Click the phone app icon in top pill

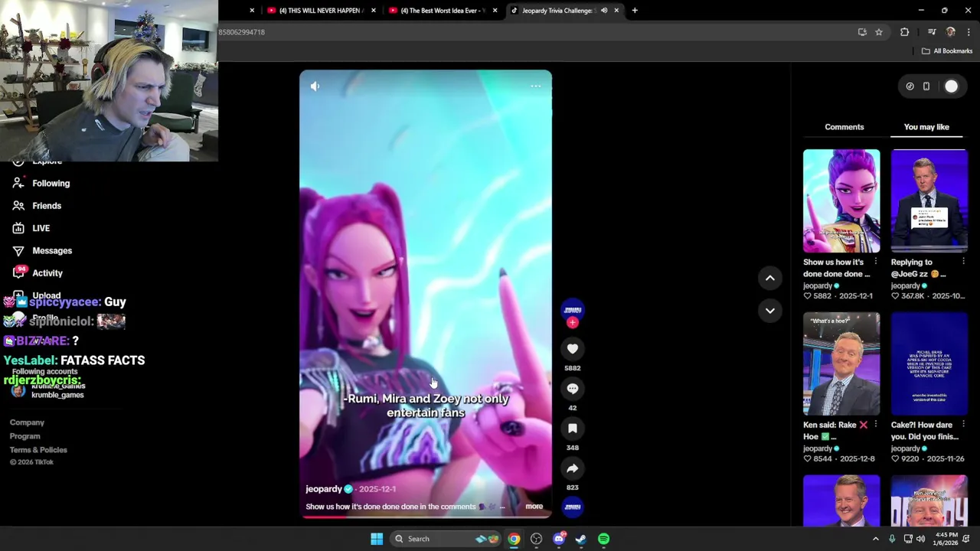926,86
